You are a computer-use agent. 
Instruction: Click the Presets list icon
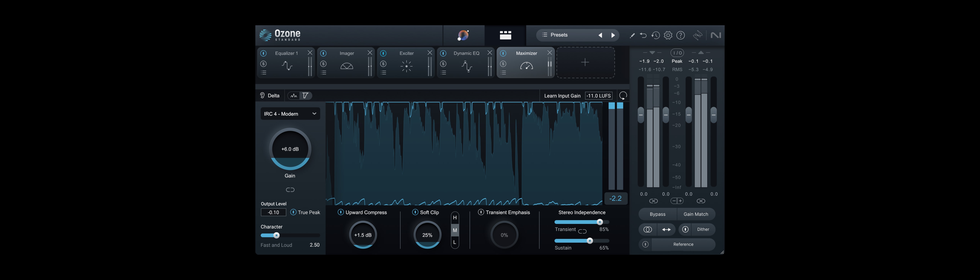(x=544, y=35)
